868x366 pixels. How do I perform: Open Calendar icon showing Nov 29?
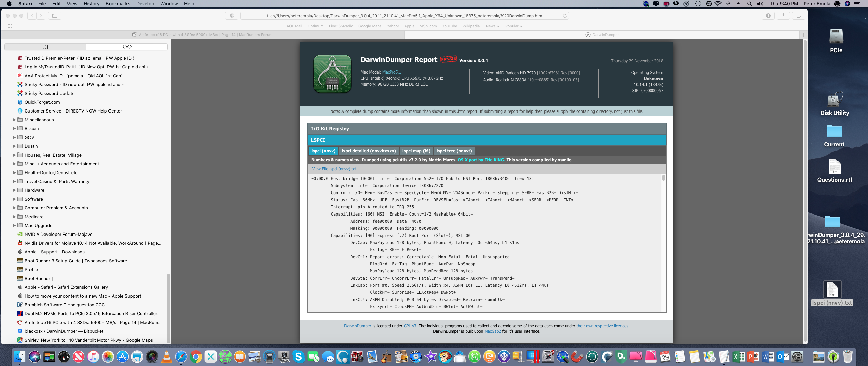tap(665, 357)
